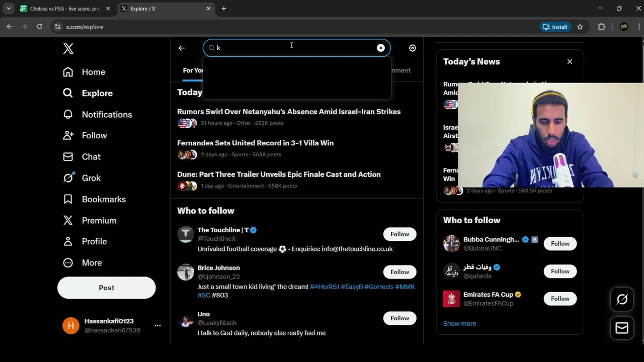Follow Emirates FA Cup
The image size is (644, 362).
(560, 298)
